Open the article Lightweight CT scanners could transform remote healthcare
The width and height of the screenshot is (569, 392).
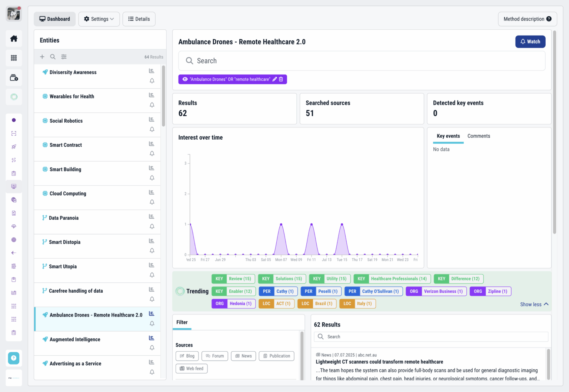(379, 362)
